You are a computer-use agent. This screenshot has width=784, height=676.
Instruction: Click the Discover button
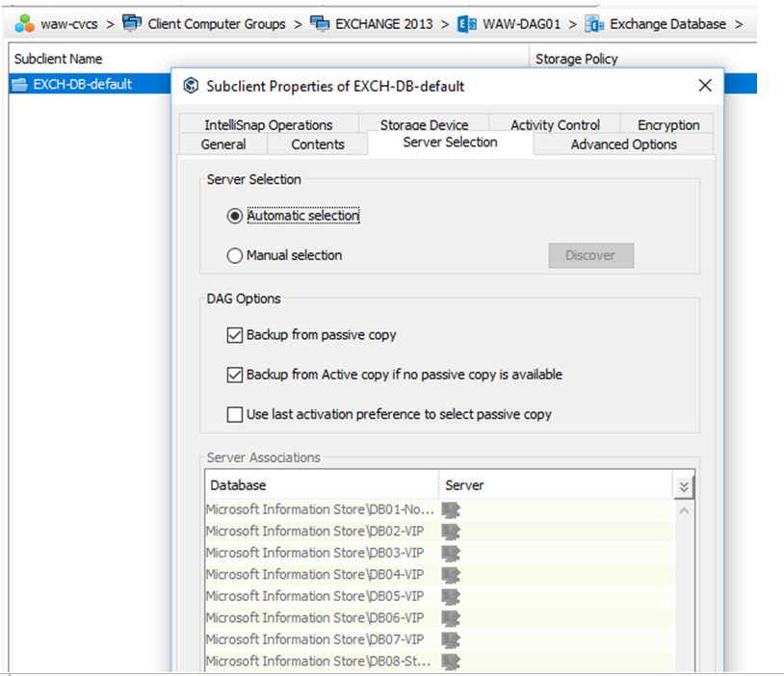tap(591, 255)
